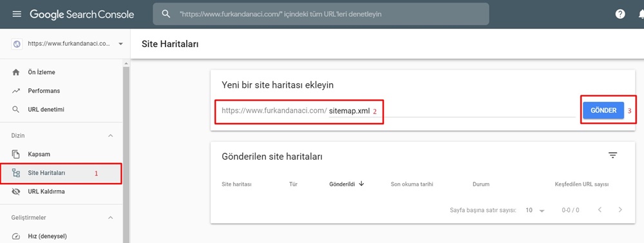Select Site Haritaları in sidebar
Screen dimensions: 644x243
61,173
